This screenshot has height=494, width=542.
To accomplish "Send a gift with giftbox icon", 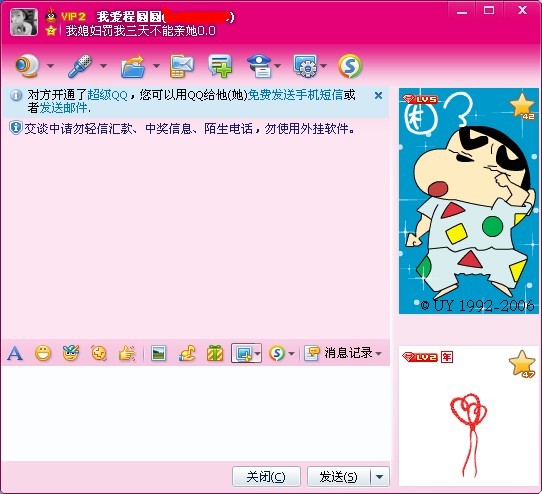I will click(x=215, y=353).
